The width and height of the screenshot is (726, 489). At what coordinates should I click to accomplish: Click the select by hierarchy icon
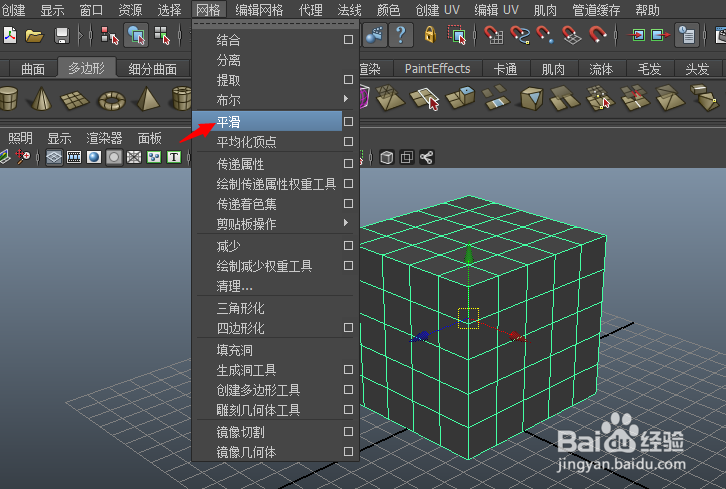(x=110, y=35)
